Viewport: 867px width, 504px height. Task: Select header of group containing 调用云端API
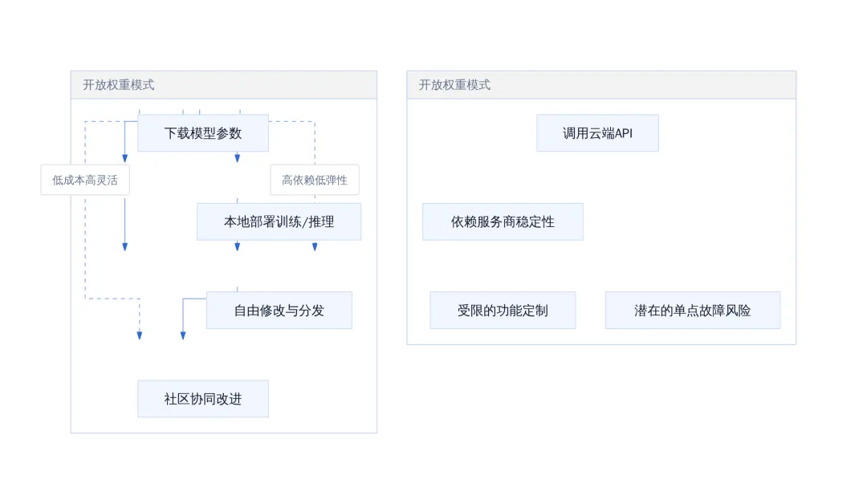click(x=601, y=84)
